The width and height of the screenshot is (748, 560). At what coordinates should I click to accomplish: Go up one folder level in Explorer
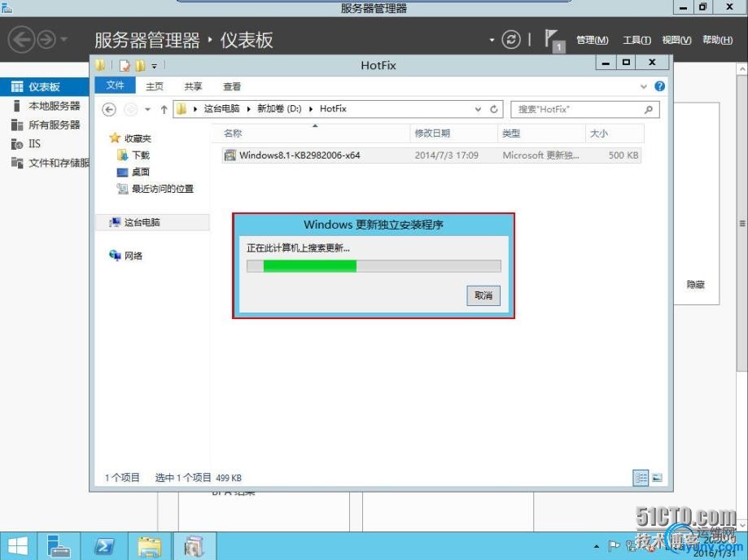(x=164, y=110)
